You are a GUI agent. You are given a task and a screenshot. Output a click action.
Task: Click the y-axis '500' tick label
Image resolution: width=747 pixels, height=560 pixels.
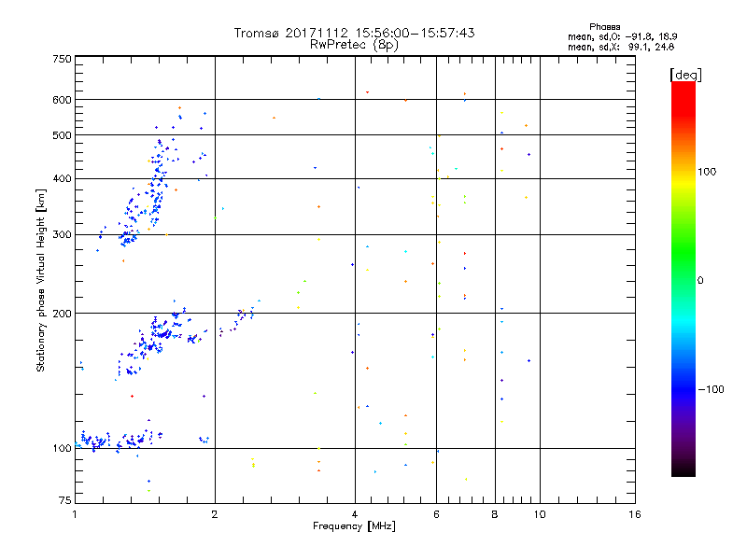[x=62, y=135]
